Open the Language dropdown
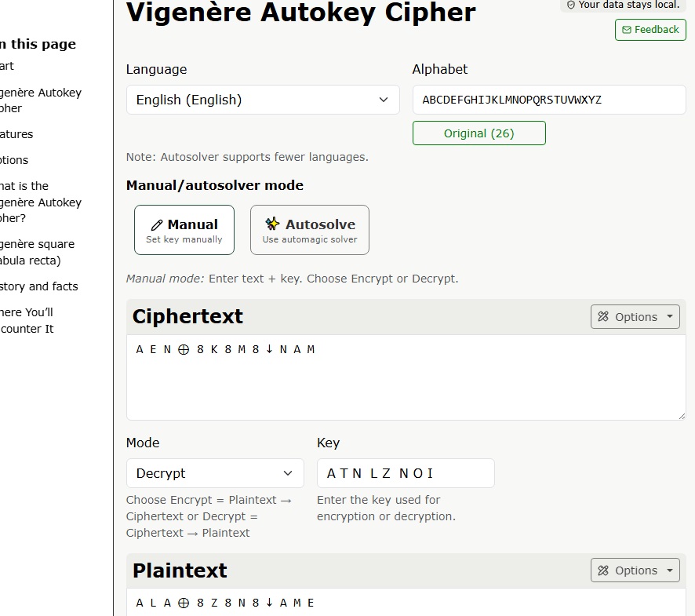Viewport: 695px width, 616px height. 263,100
